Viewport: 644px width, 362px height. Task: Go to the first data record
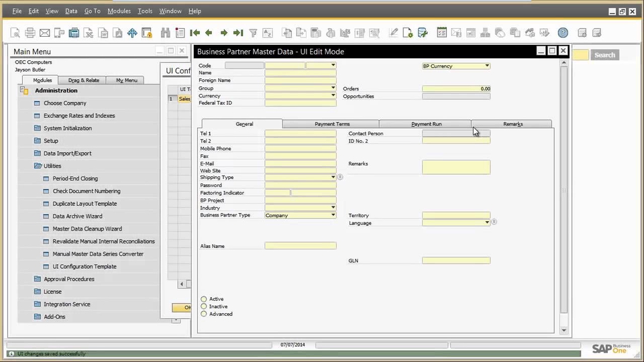tap(195, 32)
